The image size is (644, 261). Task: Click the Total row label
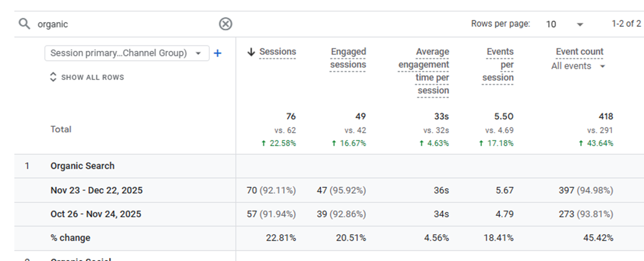(61, 129)
